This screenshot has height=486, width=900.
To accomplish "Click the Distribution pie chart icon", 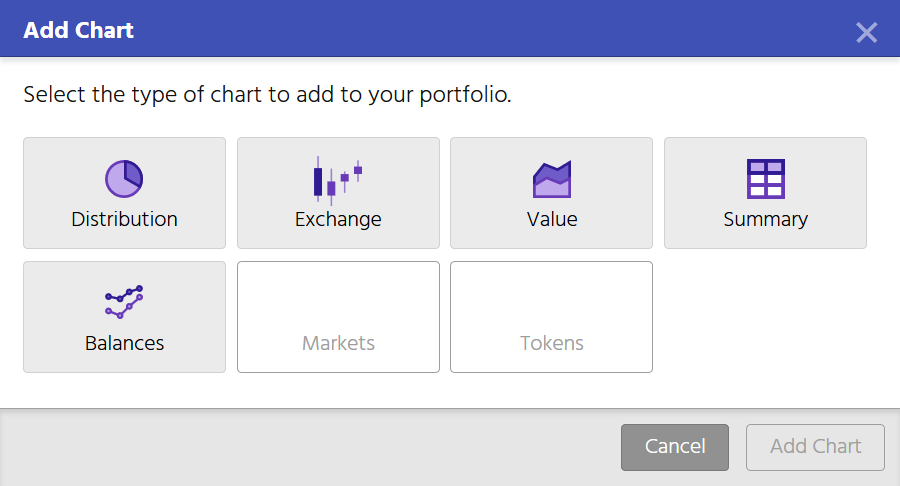I will [124, 179].
